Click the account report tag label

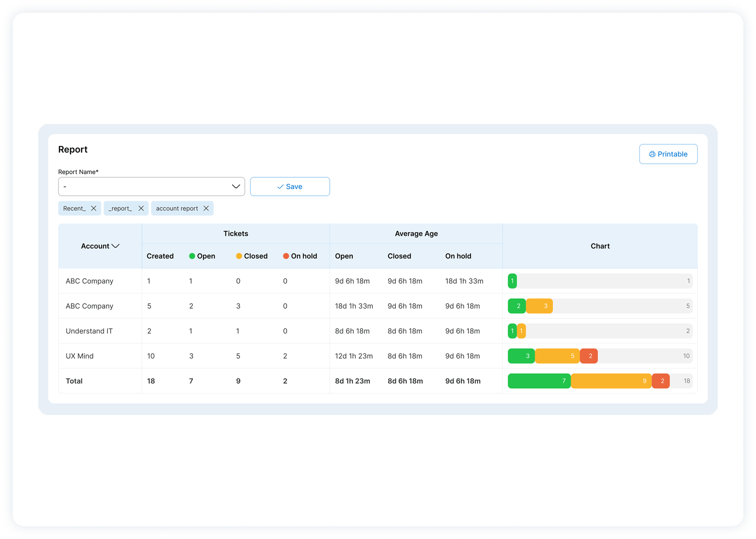[x=177, y=208]
